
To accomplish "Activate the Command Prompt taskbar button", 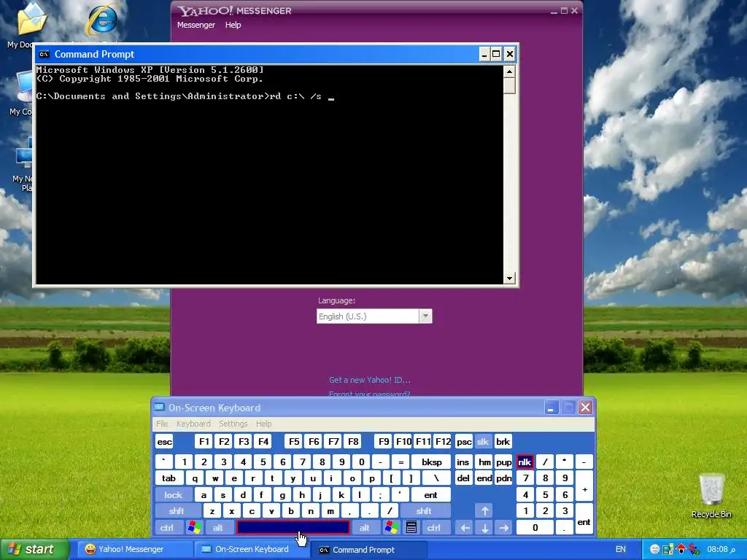I will [368, 550].
